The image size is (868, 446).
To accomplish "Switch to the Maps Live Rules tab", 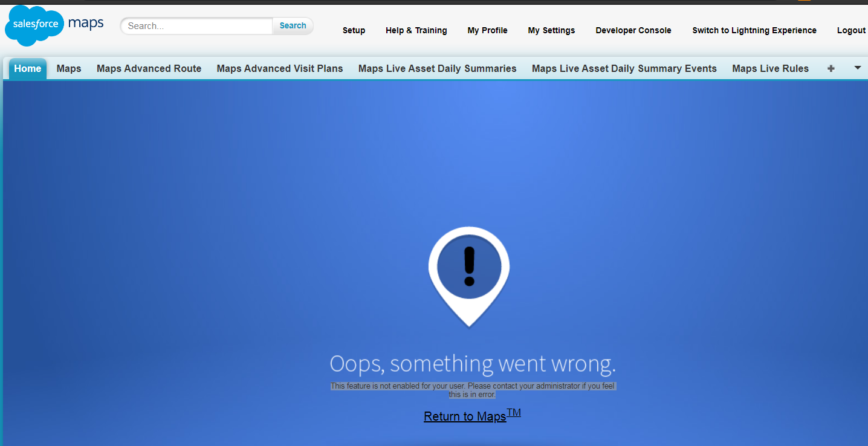I will [x=771, y=69].
